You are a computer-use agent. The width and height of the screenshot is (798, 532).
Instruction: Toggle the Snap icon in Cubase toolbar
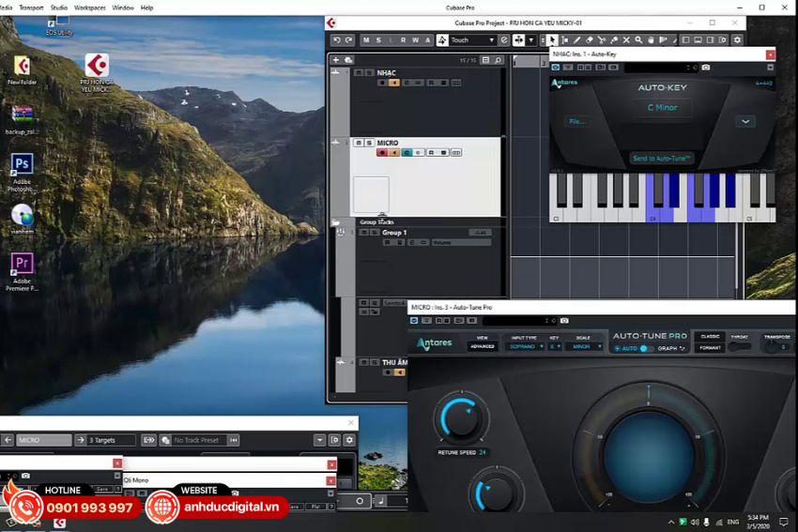[x=518, y=39]
